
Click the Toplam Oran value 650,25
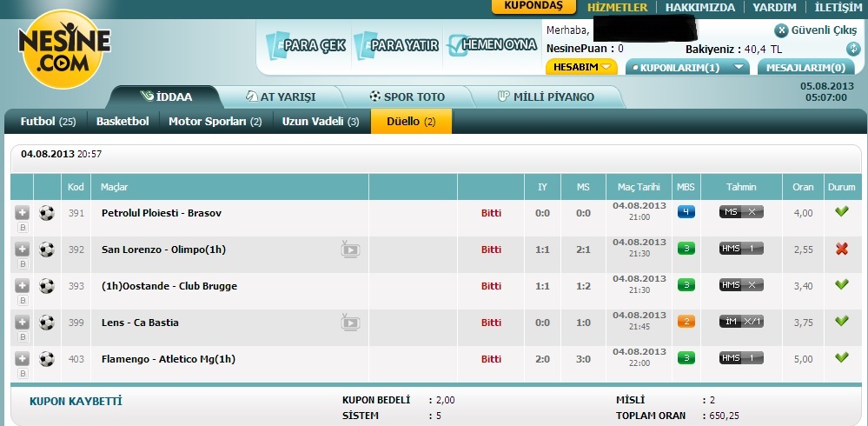(x=726, y=416)
